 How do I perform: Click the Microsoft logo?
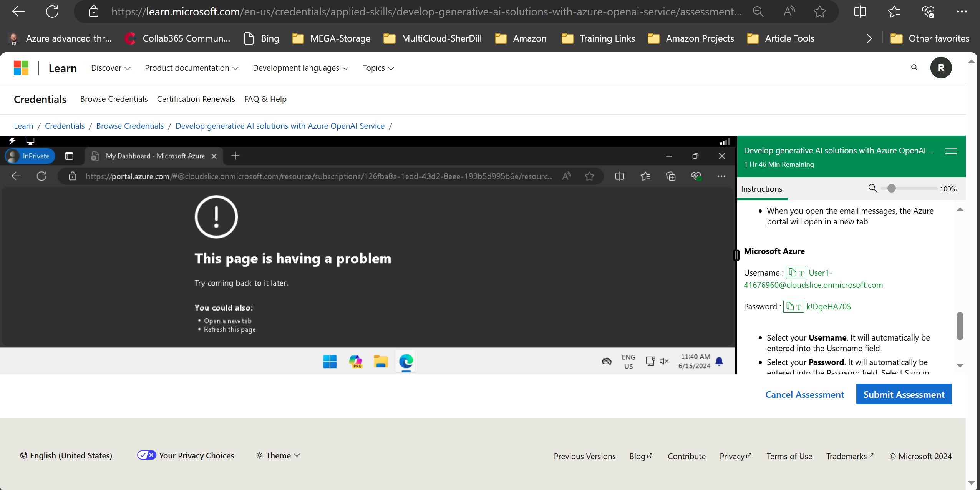pos(21,68)
